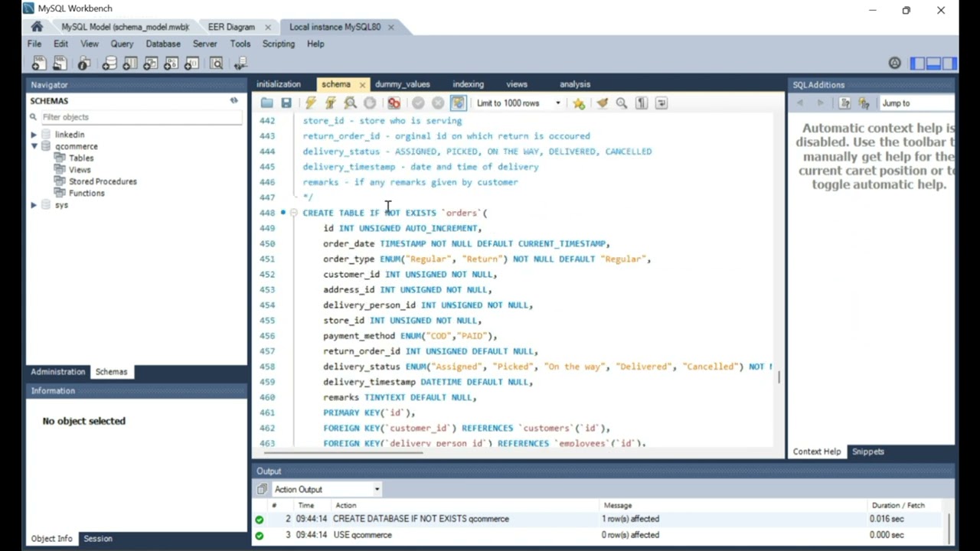Open the Home screen tab icon
Image resolution: width=980 pixels, height=551 pixels.
(37, 27)
